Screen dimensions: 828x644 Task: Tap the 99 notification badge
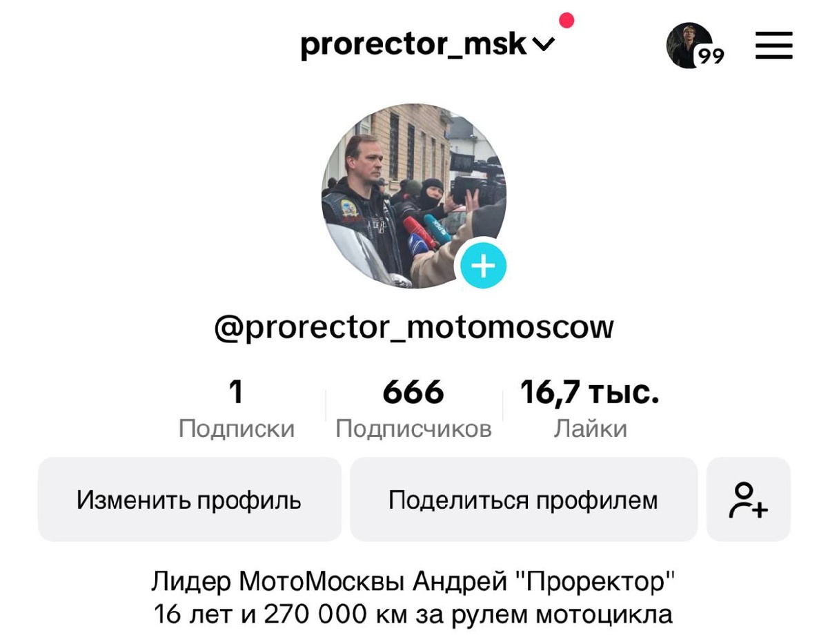point(710,57)
